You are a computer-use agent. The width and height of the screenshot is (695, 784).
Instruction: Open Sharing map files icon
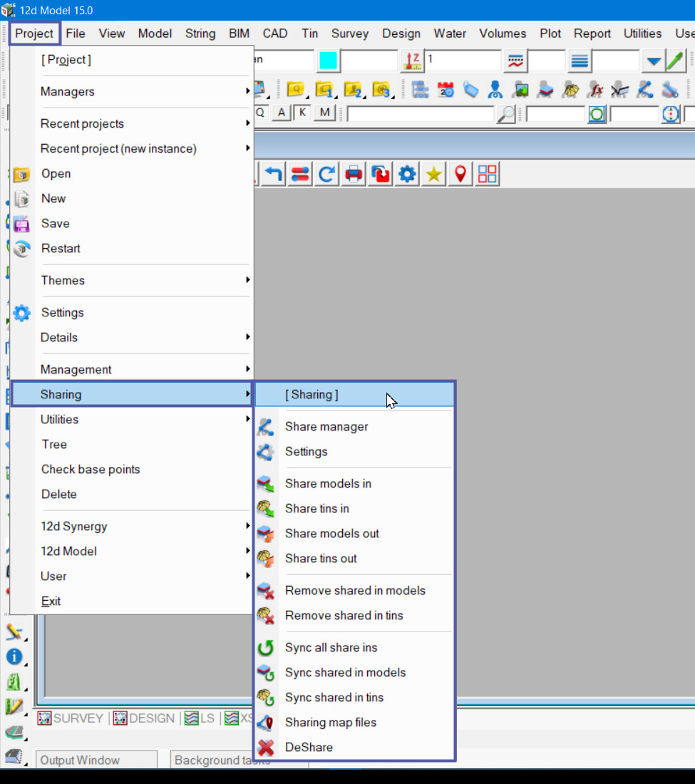click(x=265, y=723)
